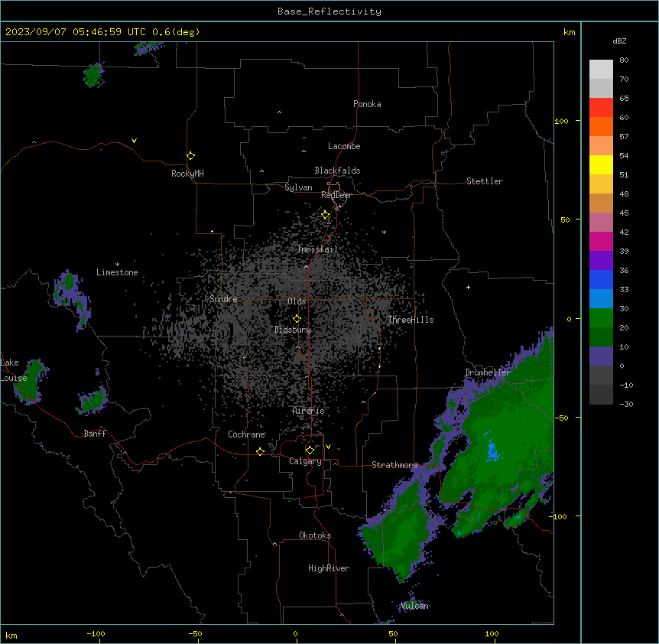Click the Strathmore label
This screenshot has width=659, height=644.
coord(394,465)
